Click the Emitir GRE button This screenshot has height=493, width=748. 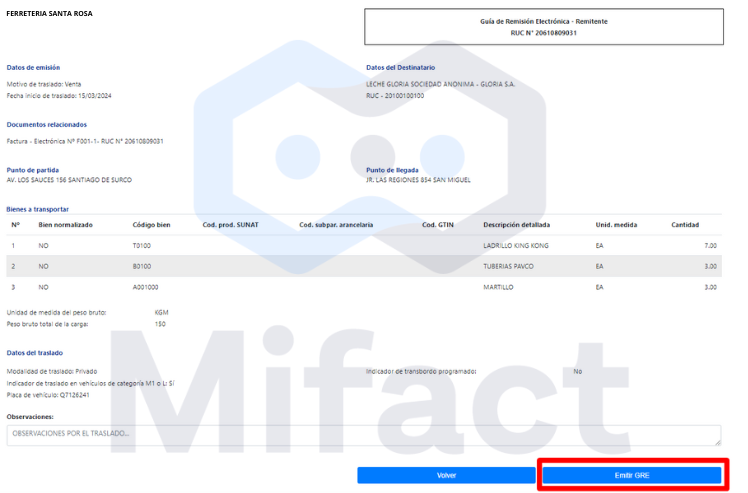coord(632,475)
